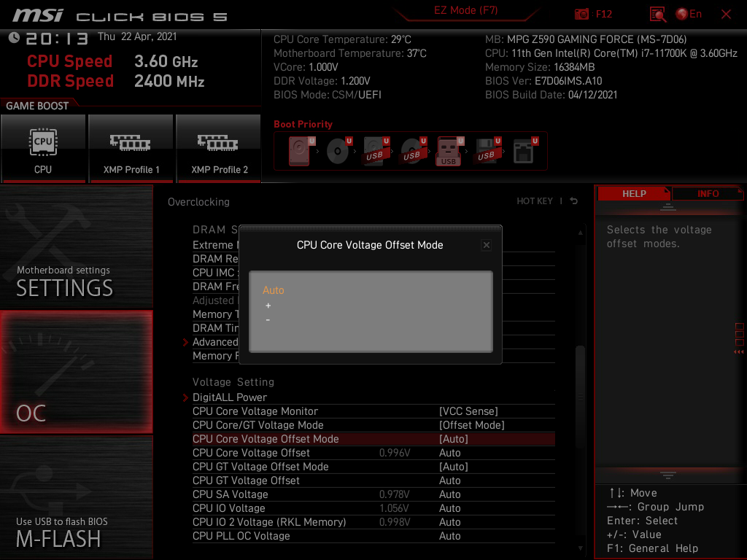The width and height of the screenshot is (747, 560).
Task: Select the first hard disk boot device icon
Action: [x=301, y=151]
